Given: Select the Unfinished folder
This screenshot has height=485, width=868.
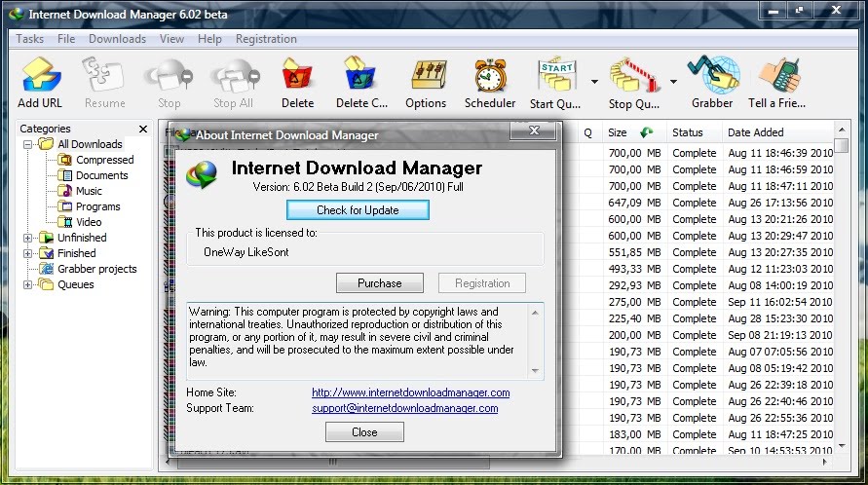Looking at the screenshot, I should tap(82, 238).
